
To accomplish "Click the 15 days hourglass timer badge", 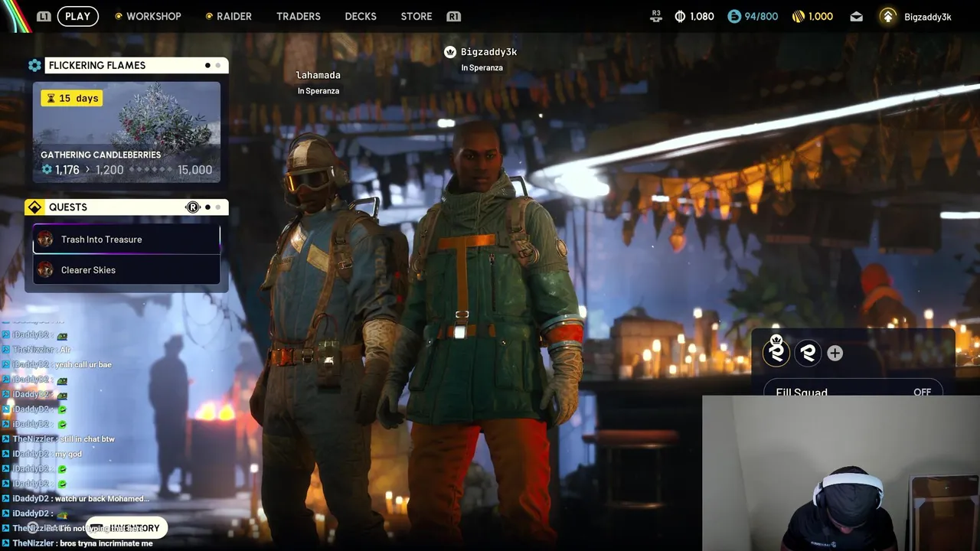I will (x=71, y=98).
